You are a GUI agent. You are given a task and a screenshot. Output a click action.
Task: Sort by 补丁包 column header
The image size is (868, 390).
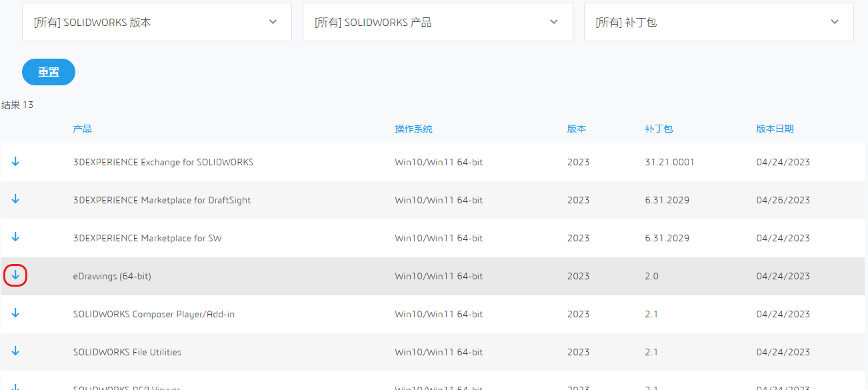pyautogui.click(x=659, y=129)
